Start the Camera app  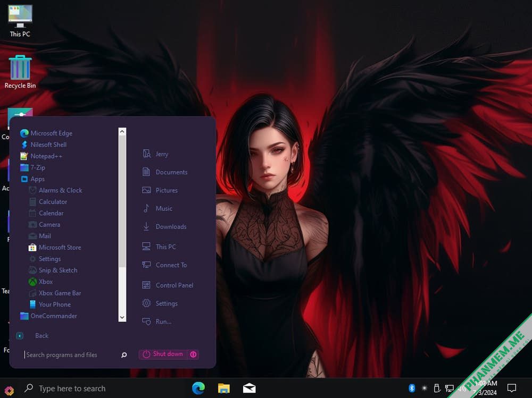point(45,224)
